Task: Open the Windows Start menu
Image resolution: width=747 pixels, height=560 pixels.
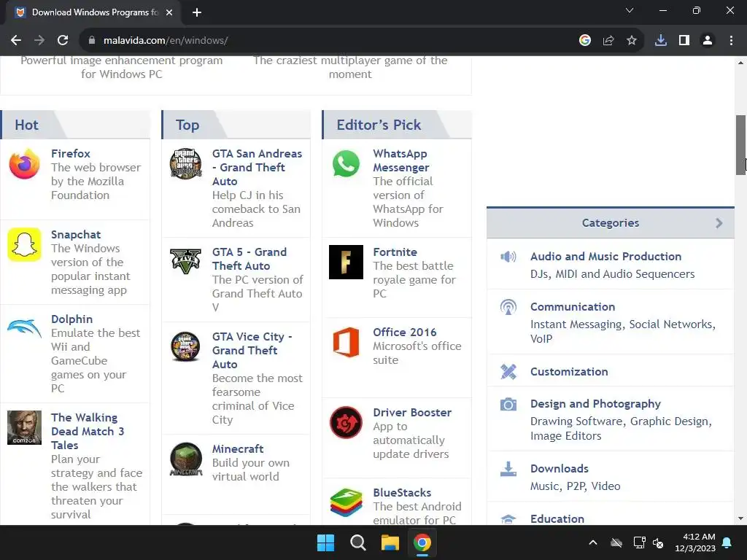Action: (326, 542)
